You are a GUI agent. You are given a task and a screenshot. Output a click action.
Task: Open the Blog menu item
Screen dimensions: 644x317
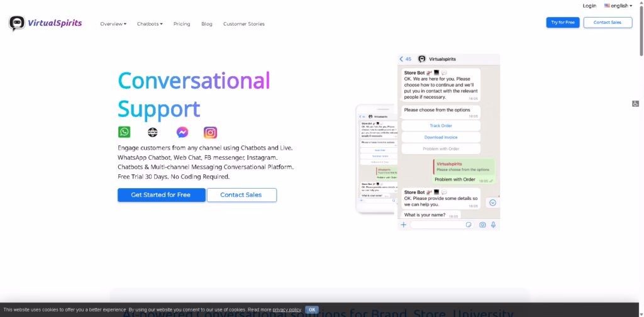tap(207, 24)
